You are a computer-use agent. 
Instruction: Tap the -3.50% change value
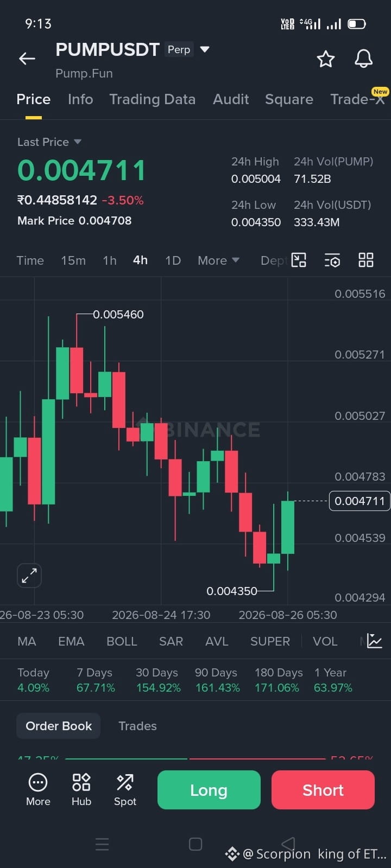(x=123, y=200)
